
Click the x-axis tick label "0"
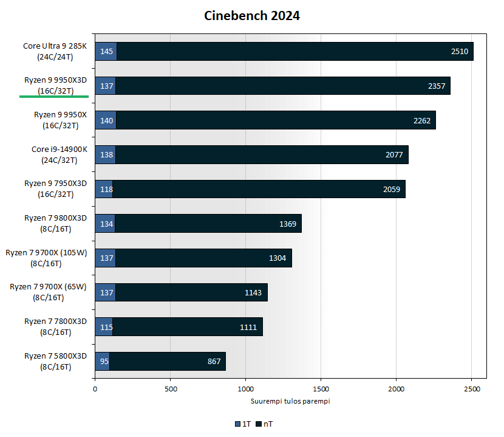(95, 389)
